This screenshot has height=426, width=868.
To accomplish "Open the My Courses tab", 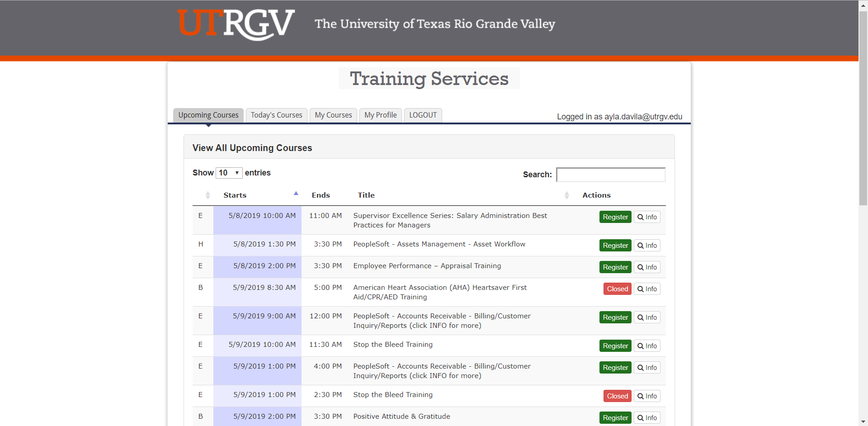I will tap(333, 115).
